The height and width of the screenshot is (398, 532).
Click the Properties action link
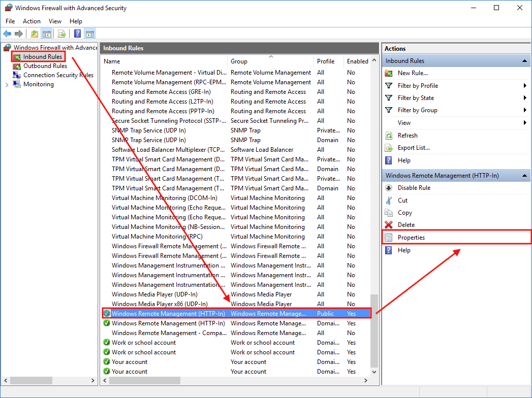(x=411, y=238)
